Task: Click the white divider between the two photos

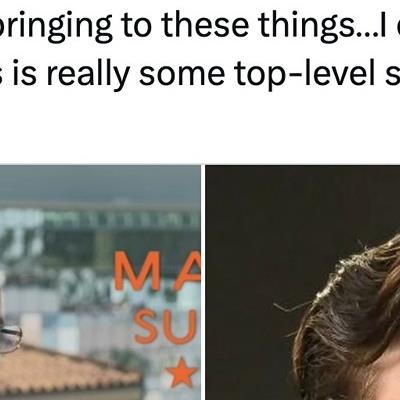Action: tap(203, 282)
